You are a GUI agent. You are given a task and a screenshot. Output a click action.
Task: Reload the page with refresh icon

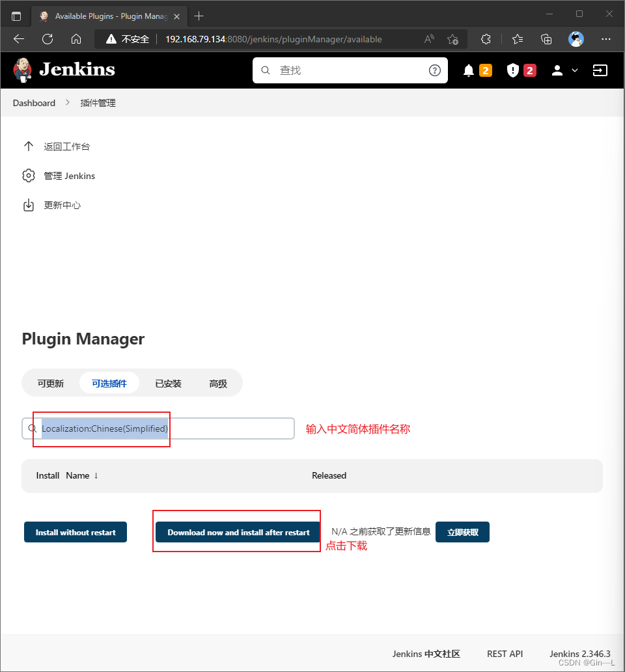48,39
